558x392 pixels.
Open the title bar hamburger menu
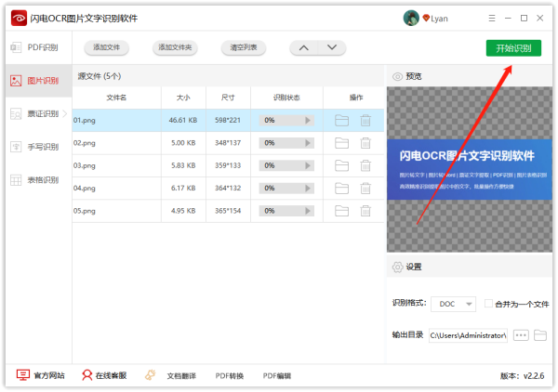point(489,18)
